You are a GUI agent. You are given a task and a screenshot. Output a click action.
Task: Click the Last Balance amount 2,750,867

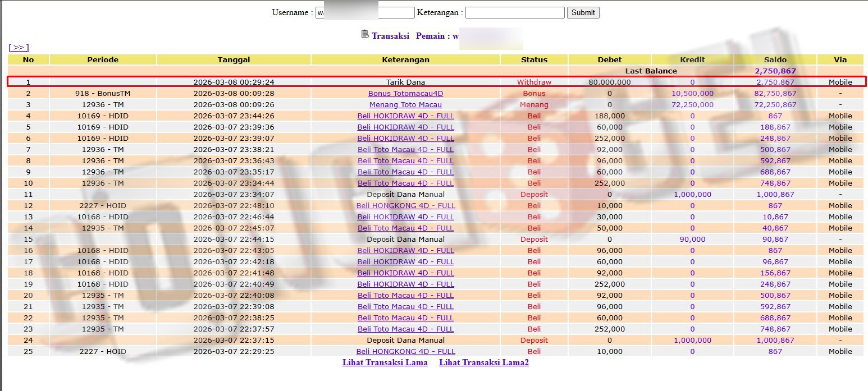(x=775, y=71)
